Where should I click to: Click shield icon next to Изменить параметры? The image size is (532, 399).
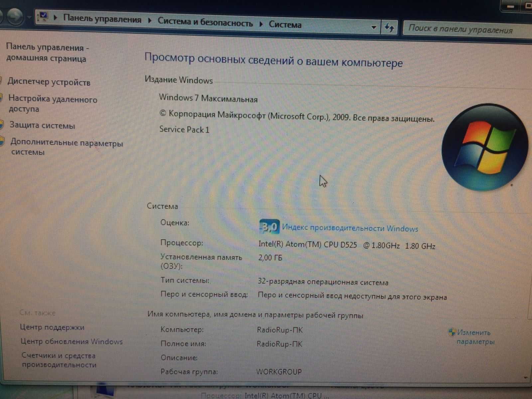[452, 332]
